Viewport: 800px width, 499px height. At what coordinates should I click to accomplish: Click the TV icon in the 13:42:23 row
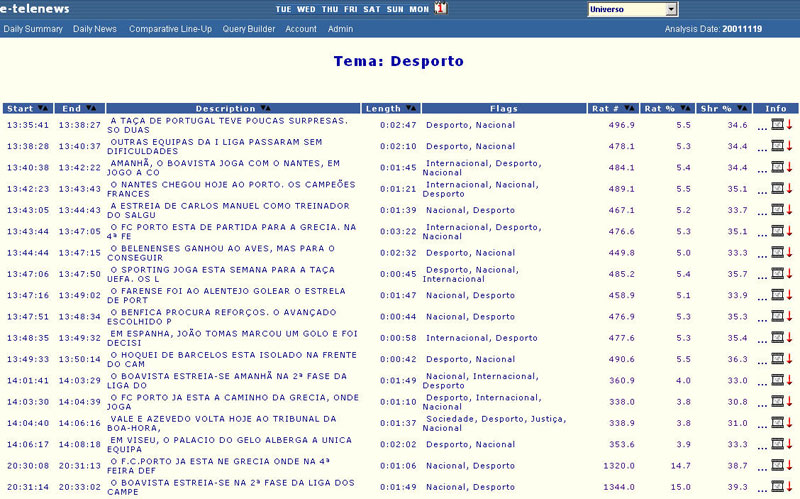777,188
